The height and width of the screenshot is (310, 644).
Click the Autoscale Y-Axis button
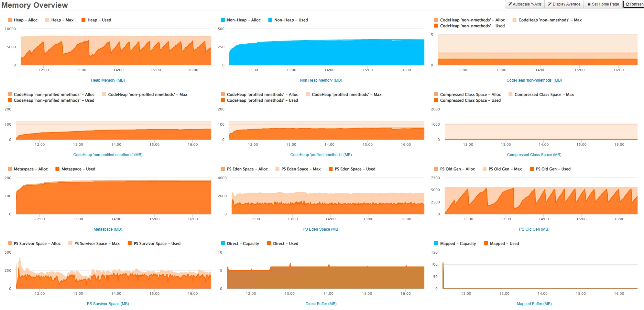click(525, 4)
